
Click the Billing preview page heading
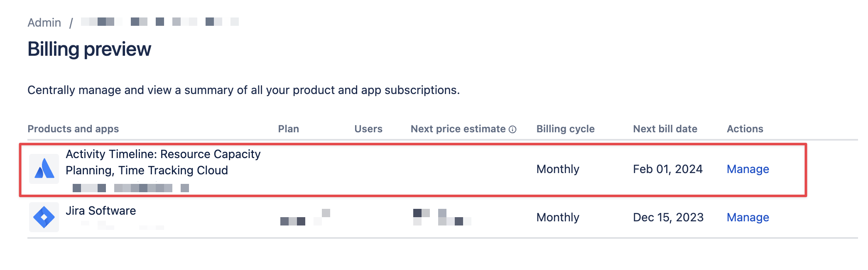89,49
